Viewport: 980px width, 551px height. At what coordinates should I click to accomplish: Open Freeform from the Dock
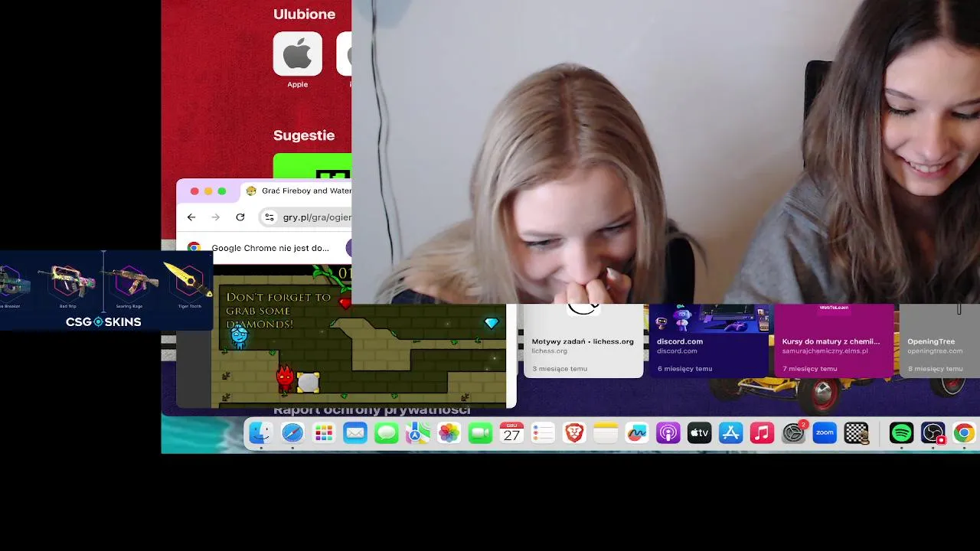coord(637,434)
